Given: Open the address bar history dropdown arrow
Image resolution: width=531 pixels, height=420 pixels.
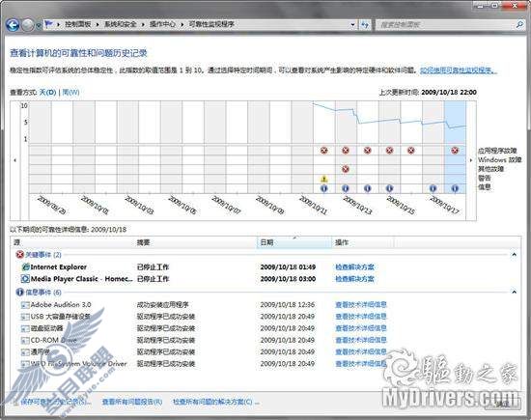Looking at the screenshot, I should 352,24.
